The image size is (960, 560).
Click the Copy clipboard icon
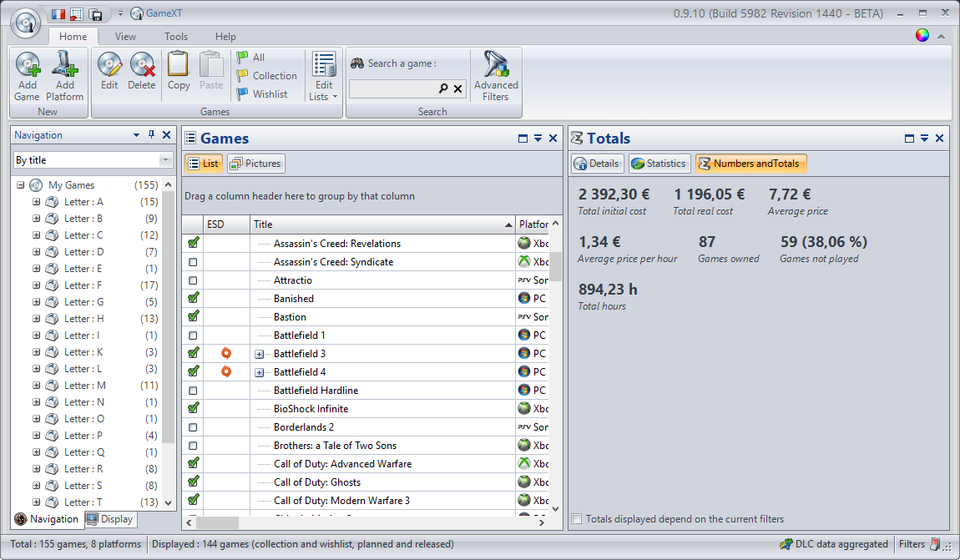point(179,67)
